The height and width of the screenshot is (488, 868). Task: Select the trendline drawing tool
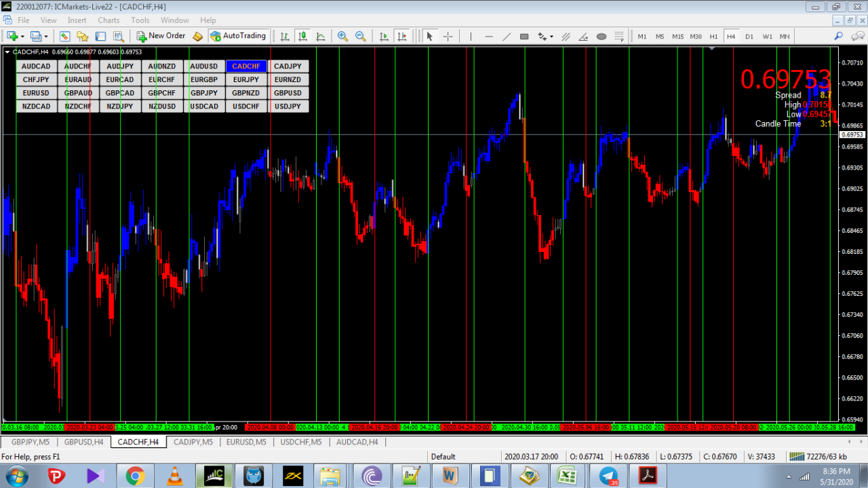(507, 36)
